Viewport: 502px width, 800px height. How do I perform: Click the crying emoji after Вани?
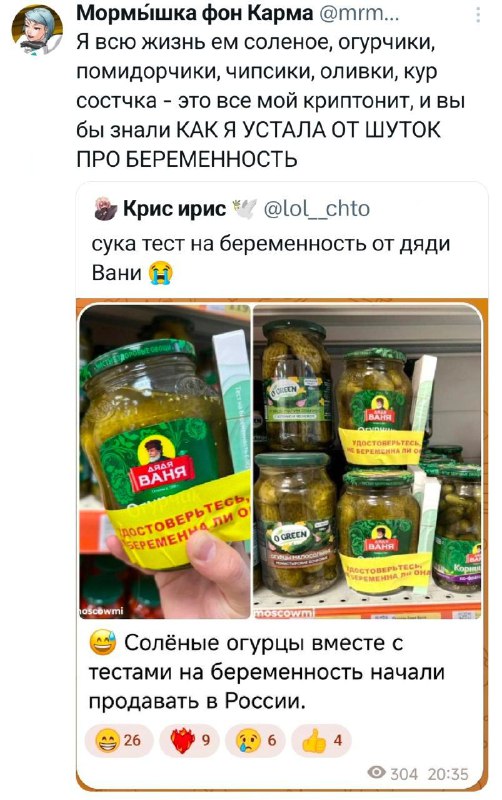(x=160, y=273)
